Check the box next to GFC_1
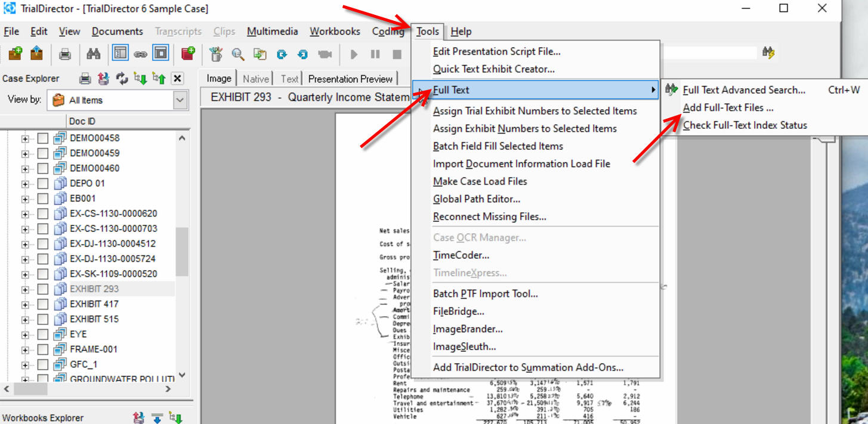The height and width of the screenshot is (424, 868). tap(43, 364)
